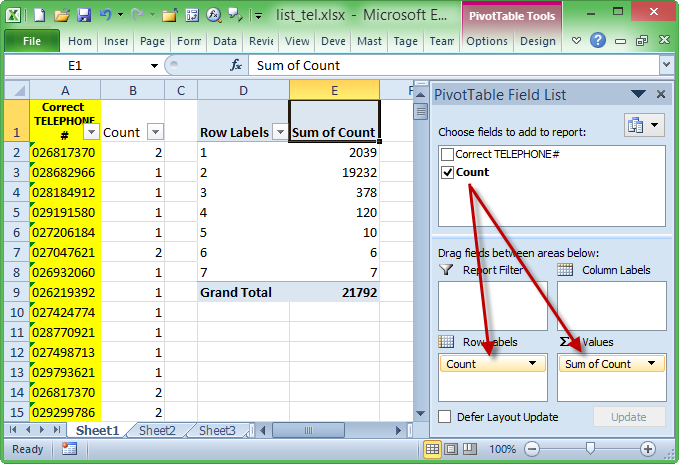679x464 pixels.
Task: Click the zoom slider in status bar
Action: pos(592,449)
